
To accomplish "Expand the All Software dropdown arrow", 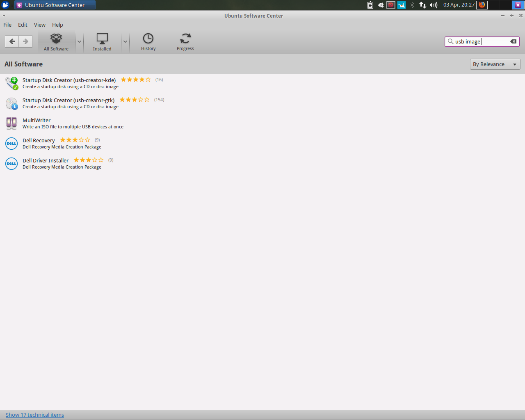I will 79,42.
